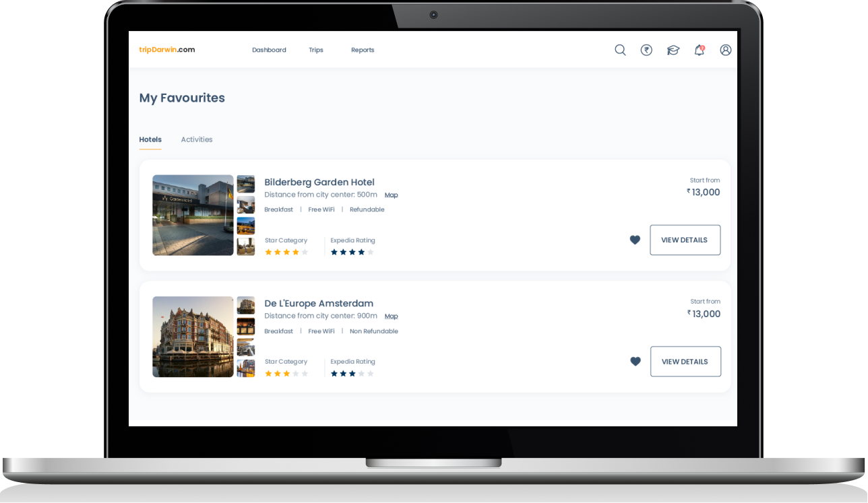Open Map link for Bilderberg Garden Hotel
Screen dimensions: 868x503
pos(392,195)
